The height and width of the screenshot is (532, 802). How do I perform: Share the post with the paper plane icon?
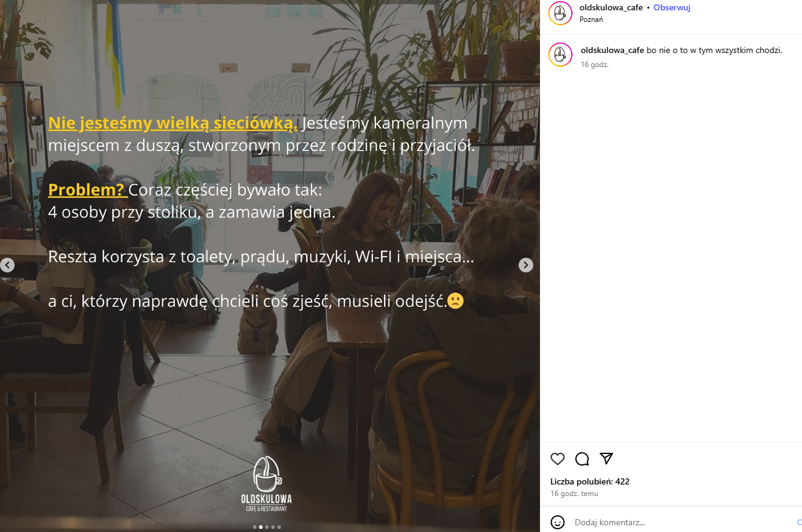[606, 459]
